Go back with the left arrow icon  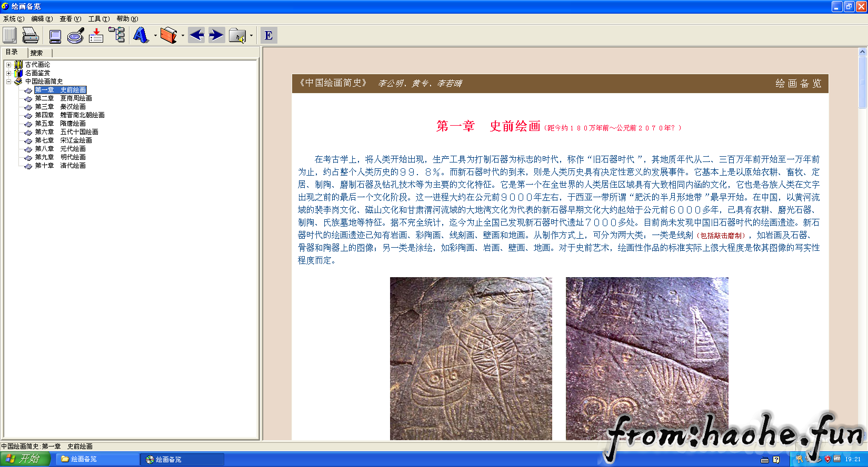[x=196, y=35]
